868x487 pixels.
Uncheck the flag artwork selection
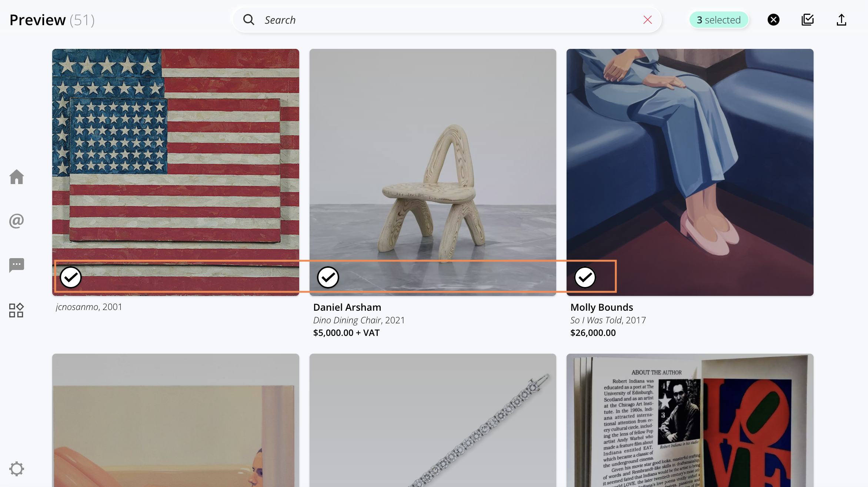click(71, 277)
